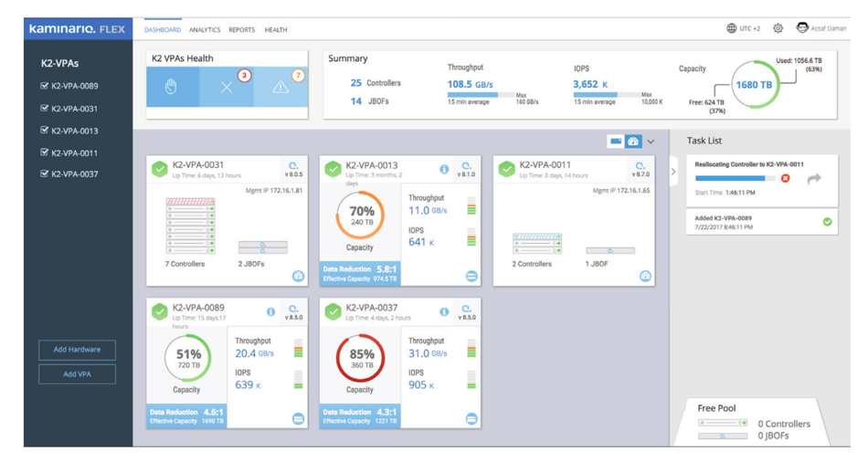This screenshot has width=868, height=472.
Task: Switch to hardware card view icon
Action: [x=616, y=142]
